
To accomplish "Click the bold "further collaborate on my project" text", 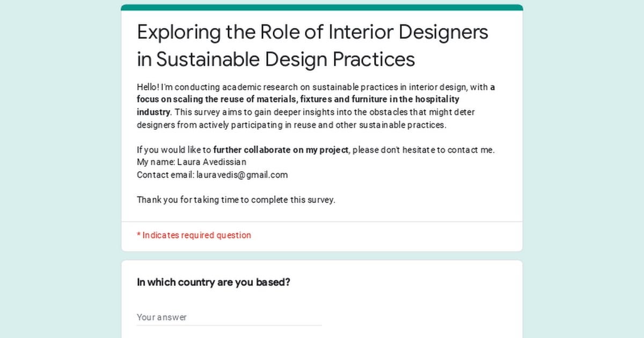I will click(x=281, y=150).
